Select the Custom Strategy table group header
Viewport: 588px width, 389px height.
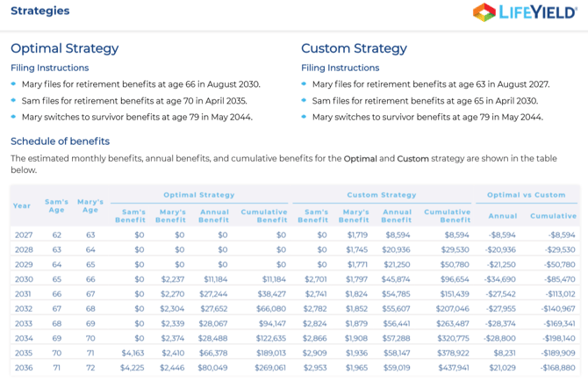tap(382, 195)
